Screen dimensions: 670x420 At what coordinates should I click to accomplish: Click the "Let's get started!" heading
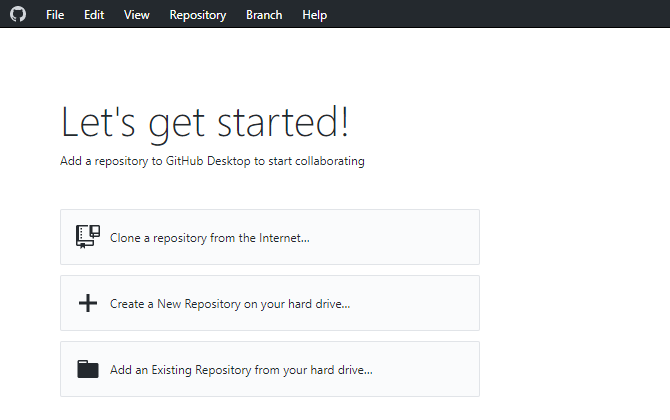click(x=205, y=123)
